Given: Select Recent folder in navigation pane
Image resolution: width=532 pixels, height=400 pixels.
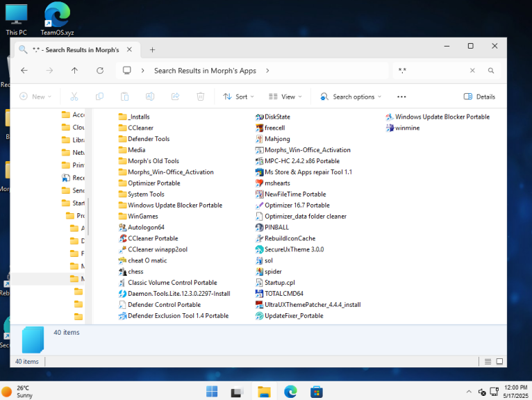Looking at the screenshot, I should pos(74,178).
